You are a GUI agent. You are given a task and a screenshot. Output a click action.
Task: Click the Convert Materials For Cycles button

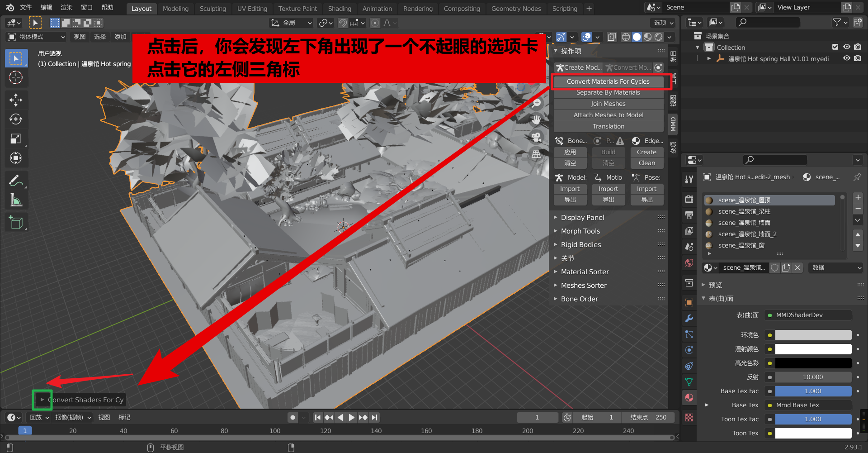[608, 81]
